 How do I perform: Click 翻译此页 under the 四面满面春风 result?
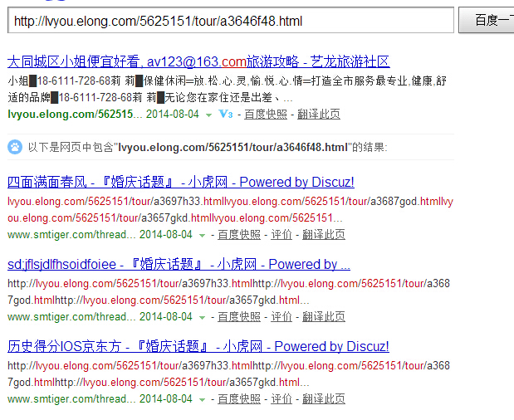click(x=324, y=235)
